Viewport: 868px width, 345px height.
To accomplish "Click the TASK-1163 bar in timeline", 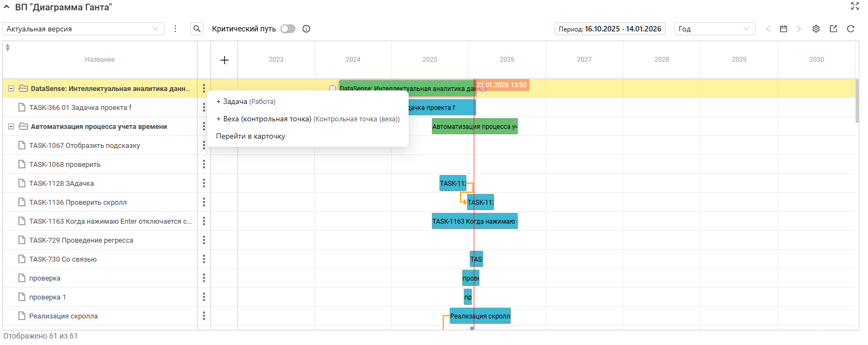I will tap(475, 221).
